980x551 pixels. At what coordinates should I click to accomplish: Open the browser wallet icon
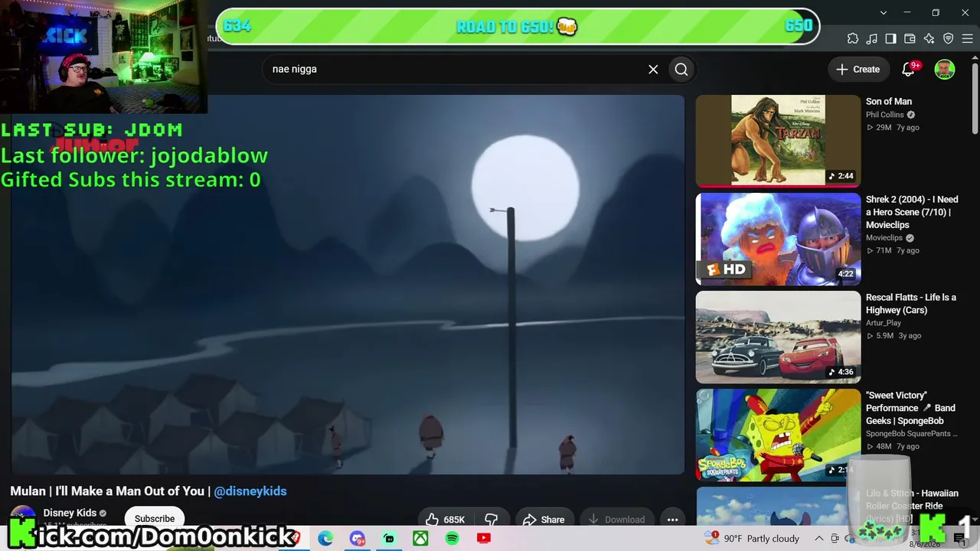910,38
